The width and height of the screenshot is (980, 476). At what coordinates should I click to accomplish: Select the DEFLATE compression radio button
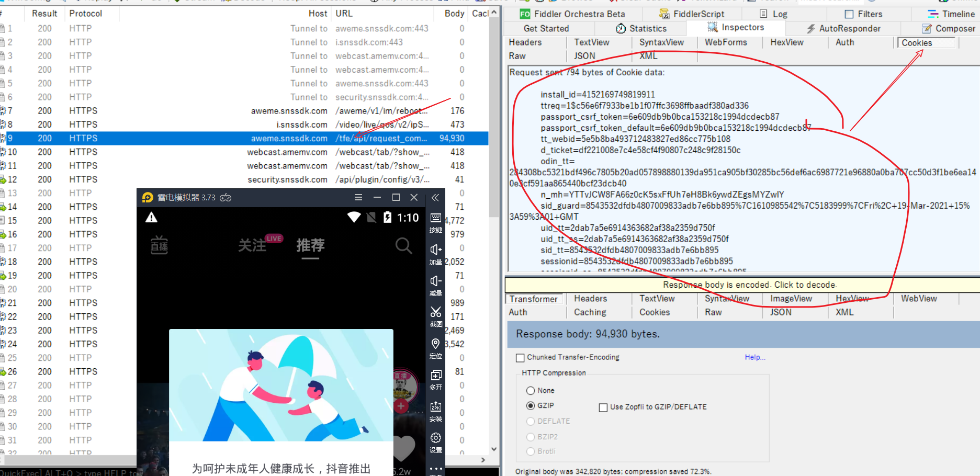[x=531, y=422]
